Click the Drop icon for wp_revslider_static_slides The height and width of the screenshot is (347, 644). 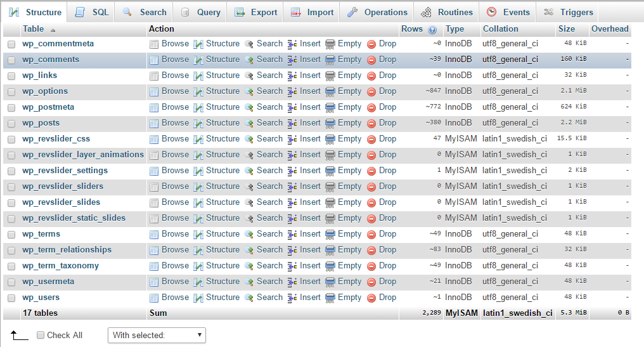371,219
